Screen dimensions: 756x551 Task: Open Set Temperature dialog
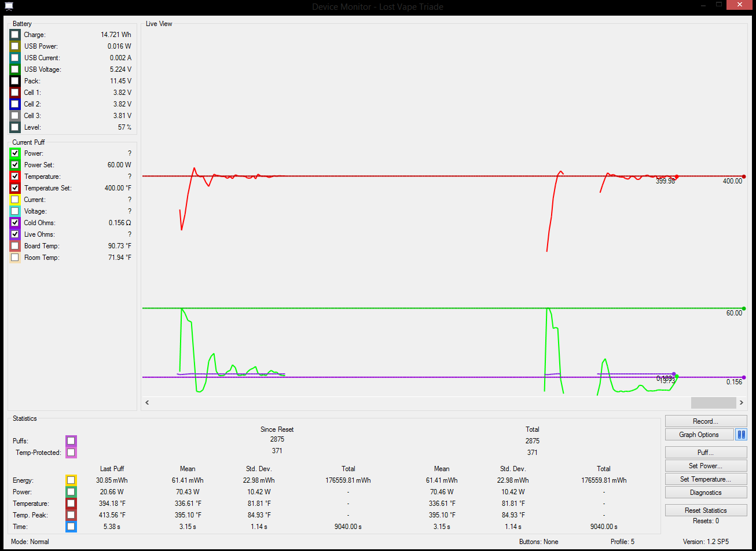point(706,479)
